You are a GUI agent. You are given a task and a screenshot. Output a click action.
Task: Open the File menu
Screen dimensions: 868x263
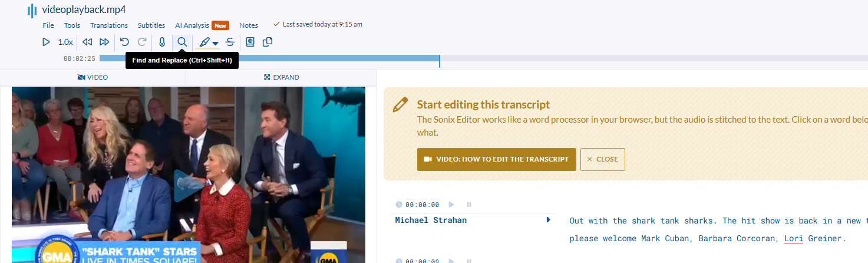point(48,25)
